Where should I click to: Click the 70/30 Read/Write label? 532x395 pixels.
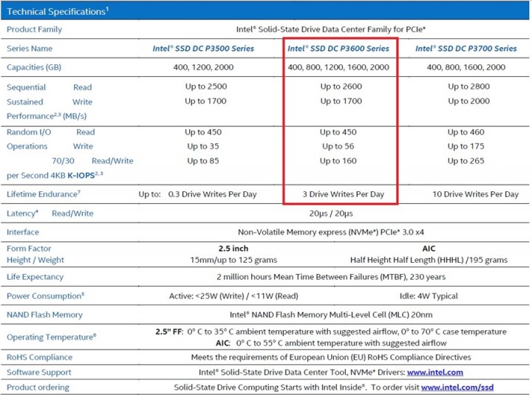[x=92, y=161]
